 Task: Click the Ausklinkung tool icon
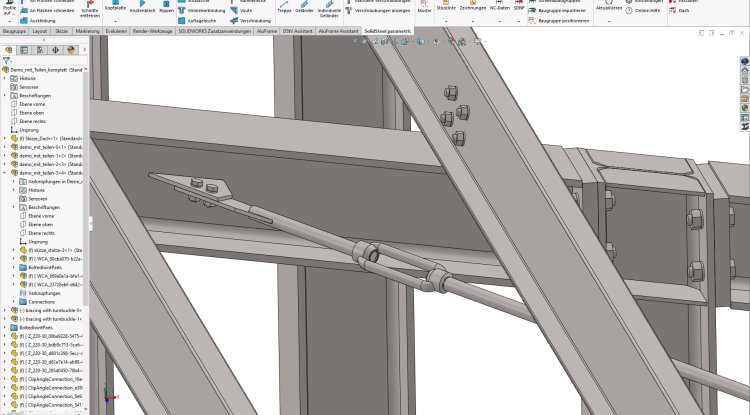pos(24,21)
